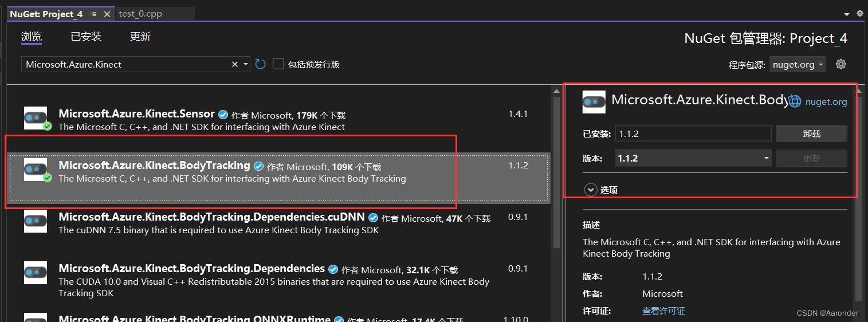
Task: Click the 179K downloads text
Action: click(x=321, y=115)
